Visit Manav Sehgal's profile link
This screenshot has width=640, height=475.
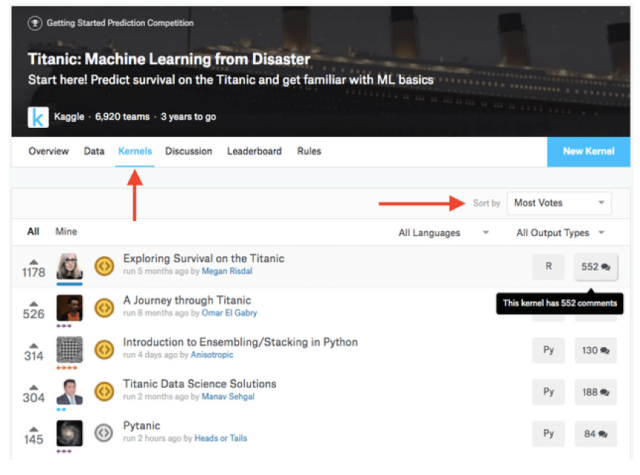point(228,397)
